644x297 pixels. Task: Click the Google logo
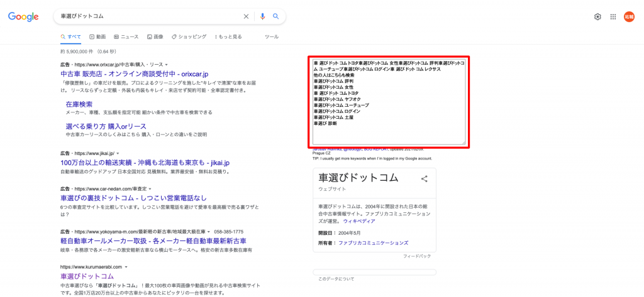pyautogui.click(x=23, y=16)
